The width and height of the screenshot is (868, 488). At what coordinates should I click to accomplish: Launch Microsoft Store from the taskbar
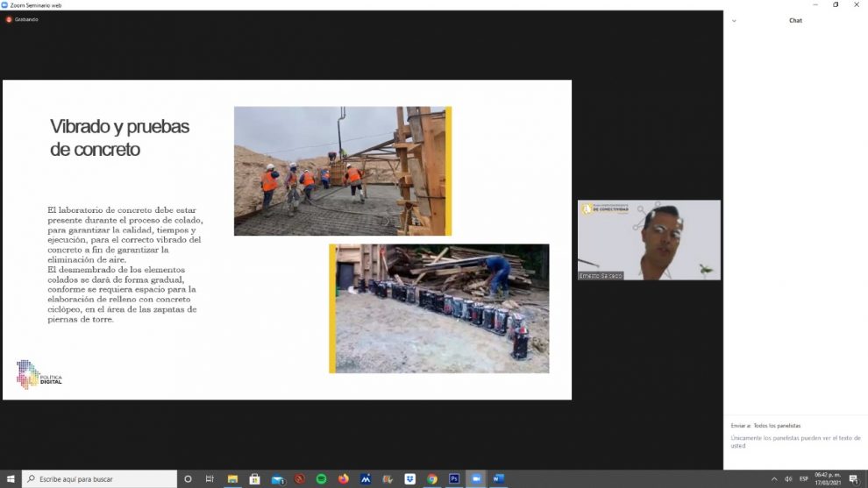tap(254, 479)
